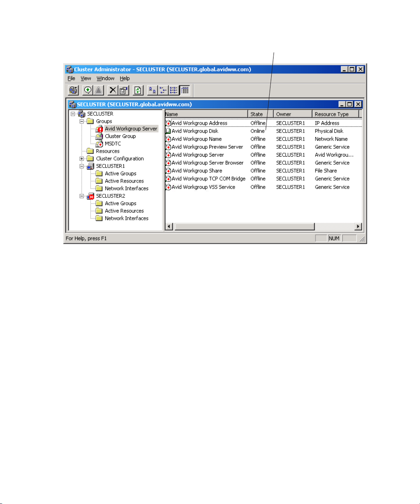Click the Network Name resource type cell

click(331, 139)
